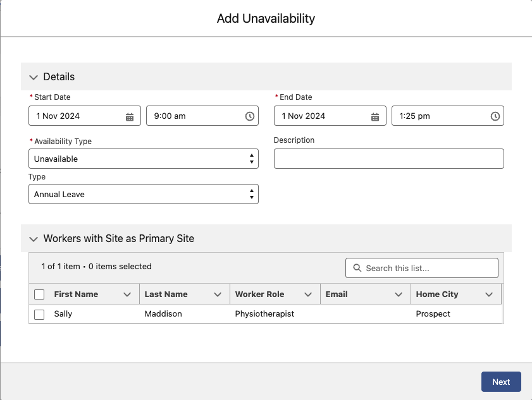Open the Start Date calendar picker icon
This screenshot has width=532, height=400.
(130, 116)
